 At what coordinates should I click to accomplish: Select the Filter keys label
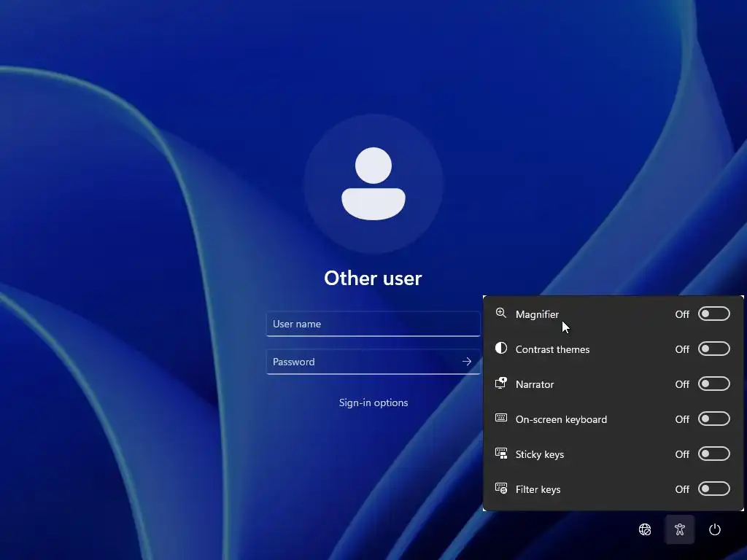(538, 489)
